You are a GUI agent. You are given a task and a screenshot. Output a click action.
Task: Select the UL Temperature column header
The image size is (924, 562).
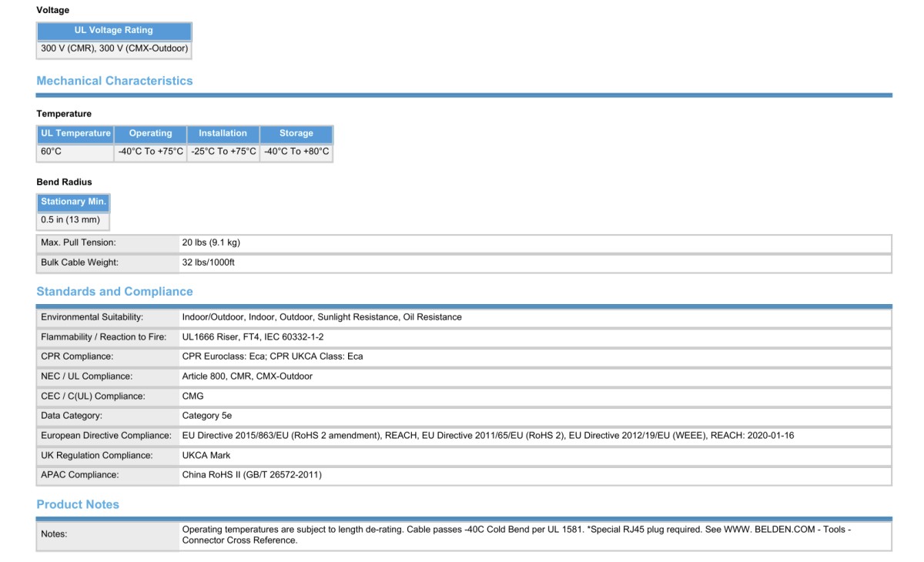pyautogui.click(x=75, y=133)
